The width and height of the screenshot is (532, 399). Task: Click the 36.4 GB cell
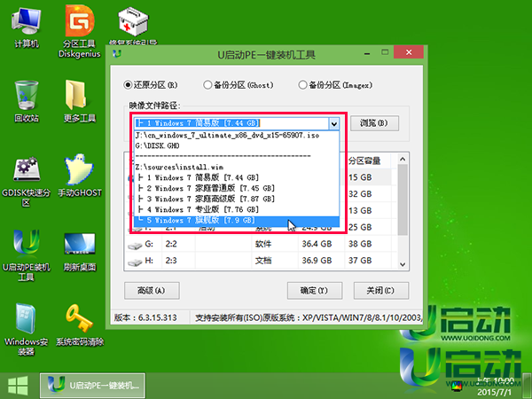tap(317, 244)
